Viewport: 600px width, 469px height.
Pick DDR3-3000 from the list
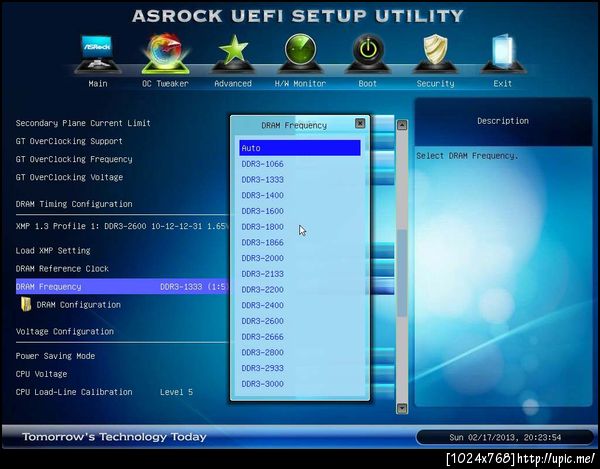(x=262, y=383)
